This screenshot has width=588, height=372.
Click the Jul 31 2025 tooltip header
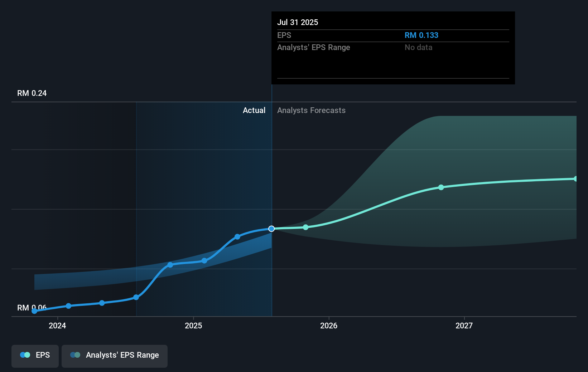tap(298, 22)
